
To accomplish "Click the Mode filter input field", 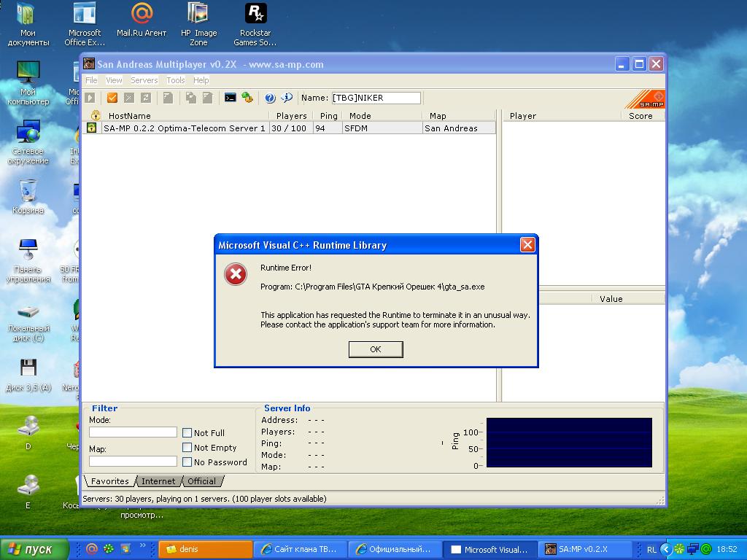I will click(x=133, y=432).
